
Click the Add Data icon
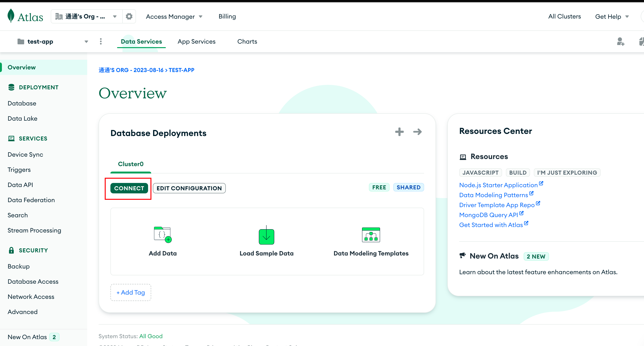pyautogui.click(x=163, y=235)
